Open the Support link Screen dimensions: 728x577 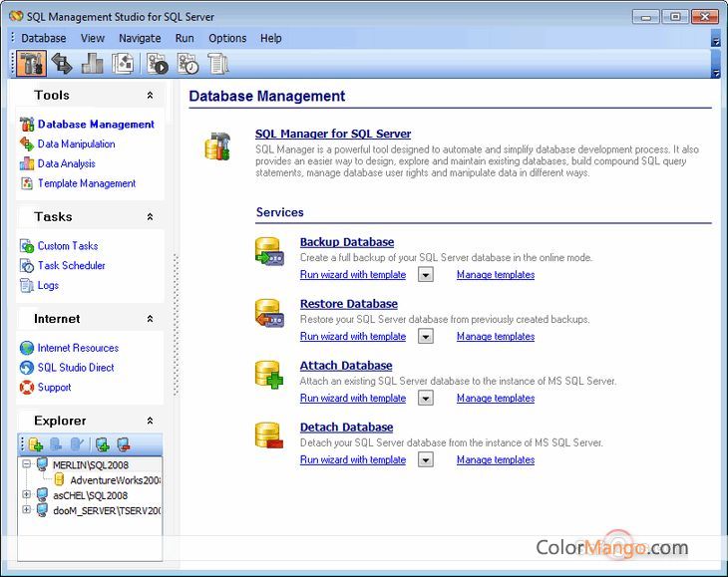pos(54,388)
